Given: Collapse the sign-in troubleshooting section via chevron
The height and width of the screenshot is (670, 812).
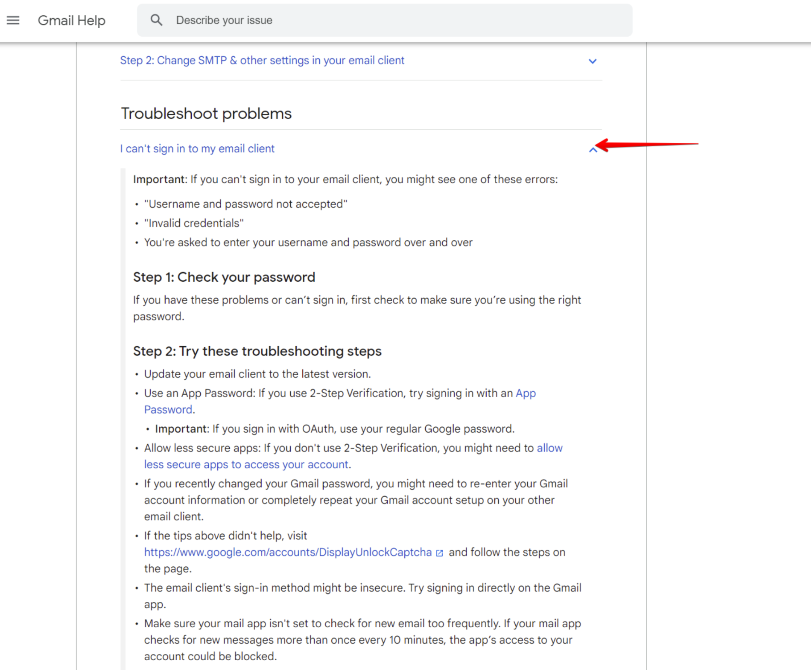Looking at the screenshot, I should (x=593, y=149).
